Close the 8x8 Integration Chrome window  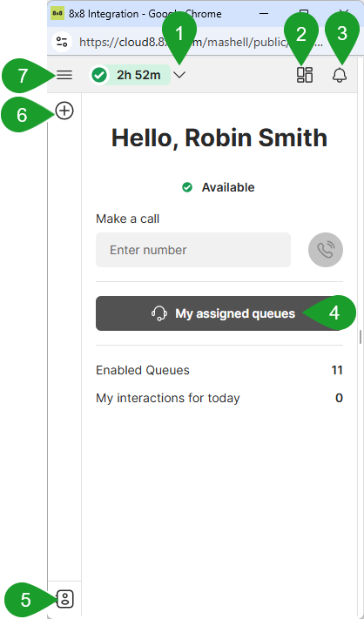click(x=344, y=13)
